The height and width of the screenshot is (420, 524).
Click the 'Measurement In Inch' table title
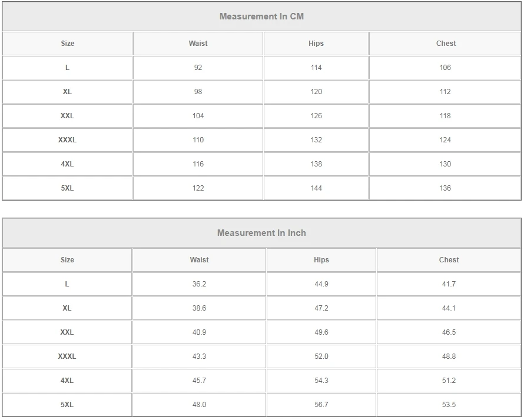click(261, 233)
